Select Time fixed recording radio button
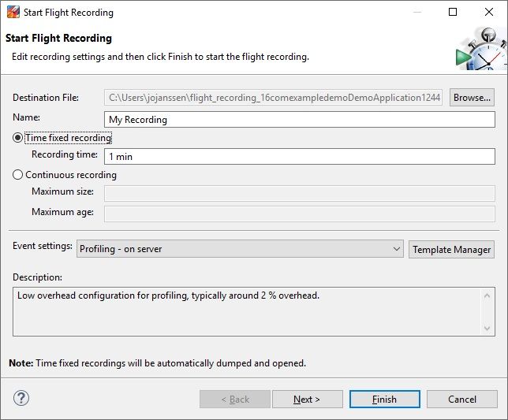This screenshot has width=508, height=420. 18,138
